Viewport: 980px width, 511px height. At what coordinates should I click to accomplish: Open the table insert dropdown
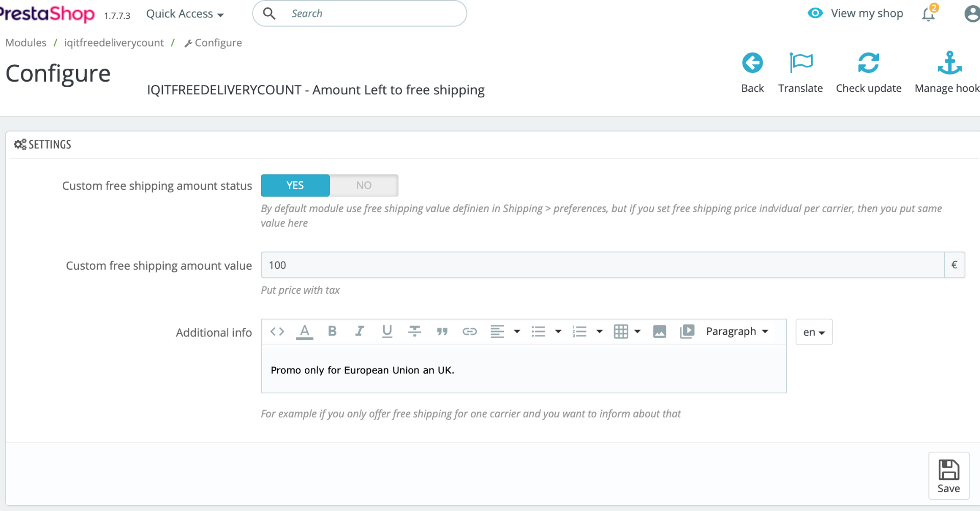click(627, 331)
